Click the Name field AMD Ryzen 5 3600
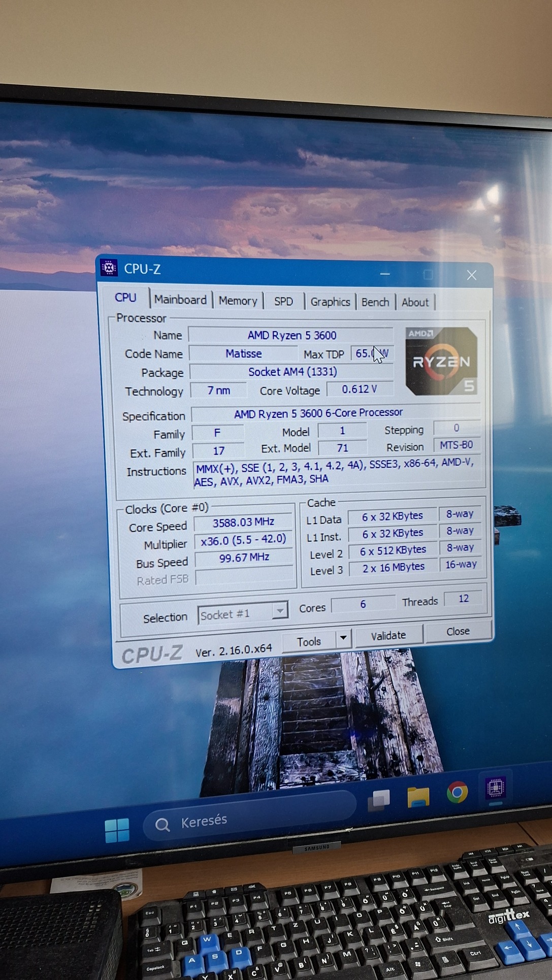Screen dimensions: 552x980 (291, 335)
